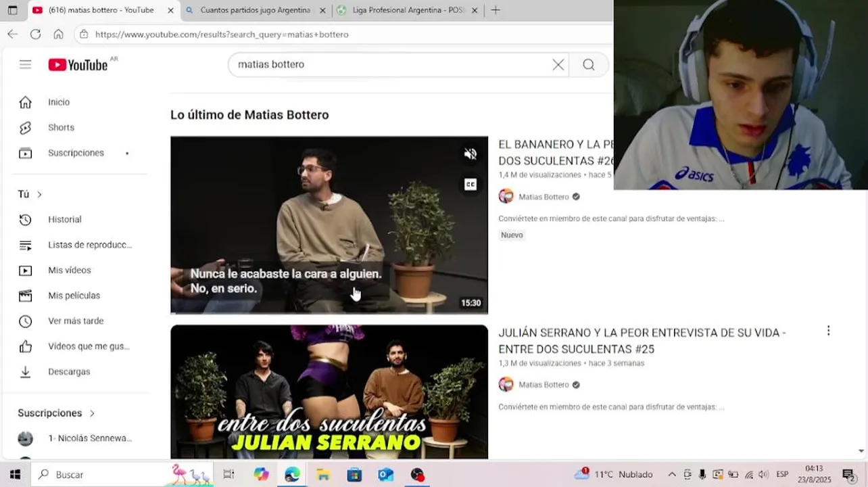Open the JULIÁN SERRANO video title link
The image size is (868, 487).
pos(642,340)
